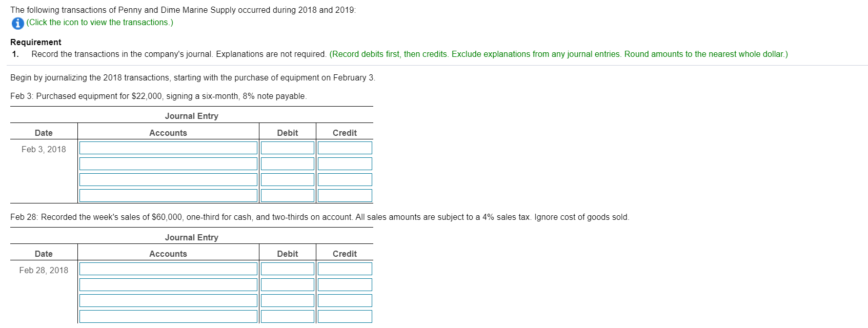Click the fourth Credit cell of the Feb 28 entry
The width and height of the screenshot is (868, 328).
click(x=345, y=317)
